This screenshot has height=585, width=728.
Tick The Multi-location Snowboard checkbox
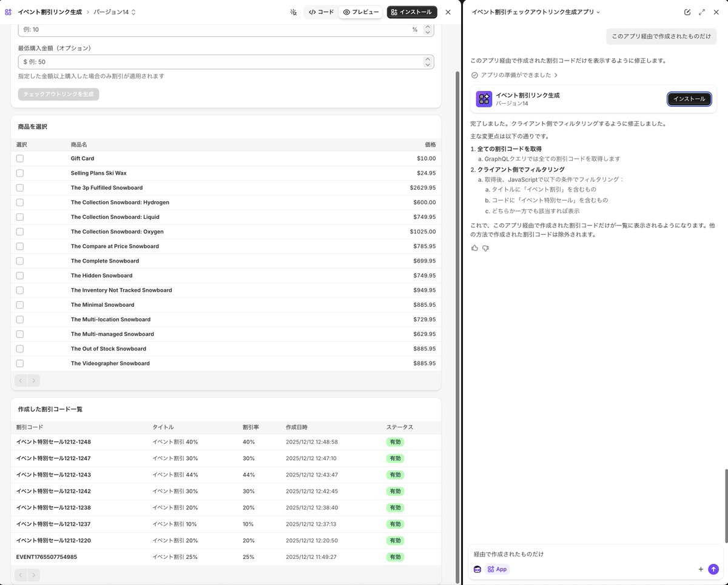pos(20,319)
